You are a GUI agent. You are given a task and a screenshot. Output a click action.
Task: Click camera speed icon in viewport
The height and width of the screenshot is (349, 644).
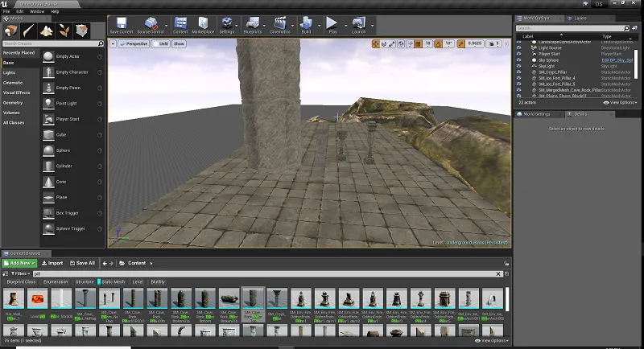click(493, 44)
